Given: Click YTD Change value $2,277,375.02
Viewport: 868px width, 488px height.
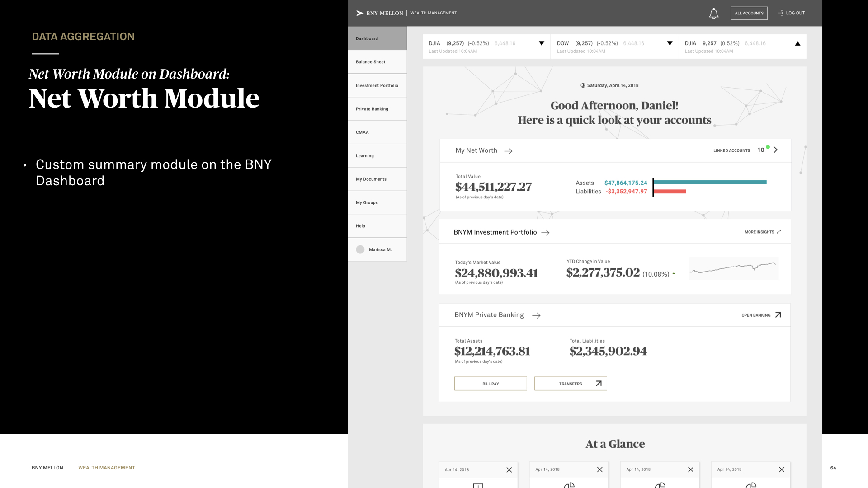Looking at the screenshot, I should click(x=603, y=272).
